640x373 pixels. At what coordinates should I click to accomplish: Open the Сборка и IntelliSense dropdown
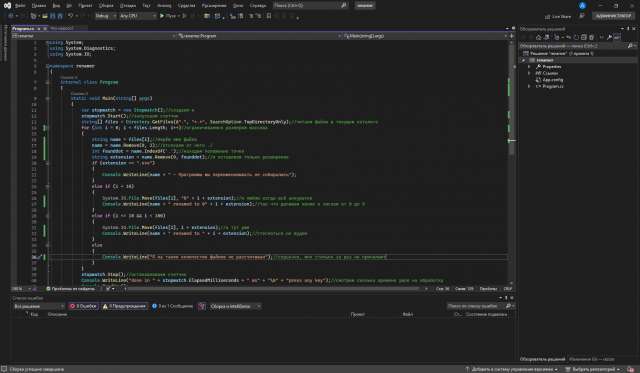pos(235,306)
